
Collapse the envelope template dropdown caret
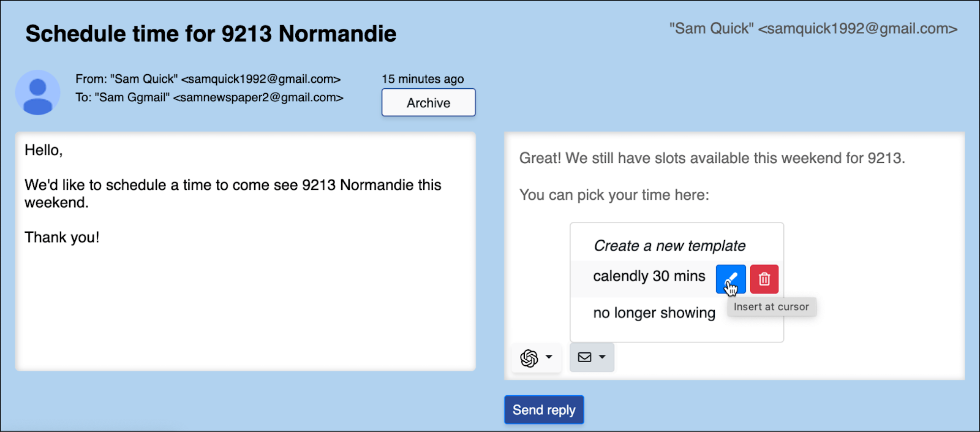(602, 357)
